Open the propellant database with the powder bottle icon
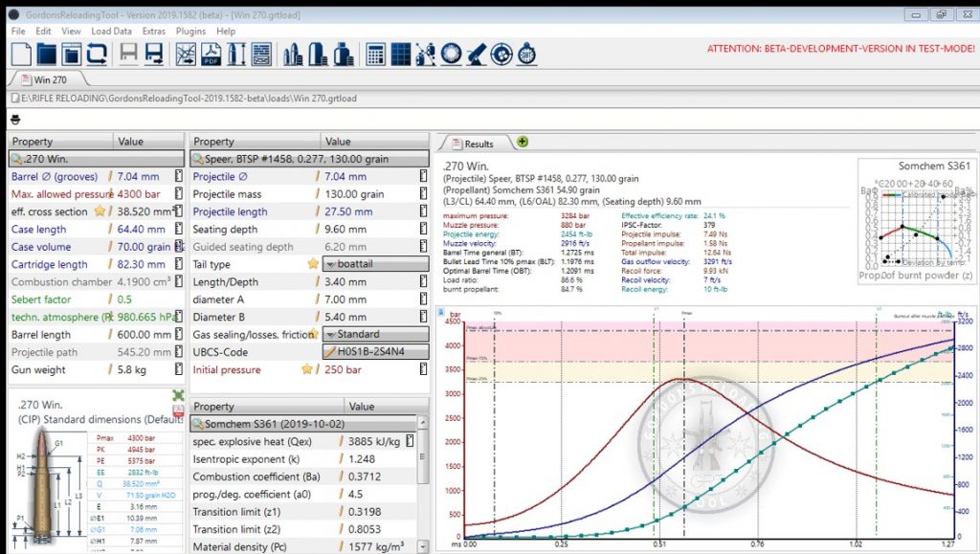The width and height of the screenshot is (980, 554). pos(344,55)
